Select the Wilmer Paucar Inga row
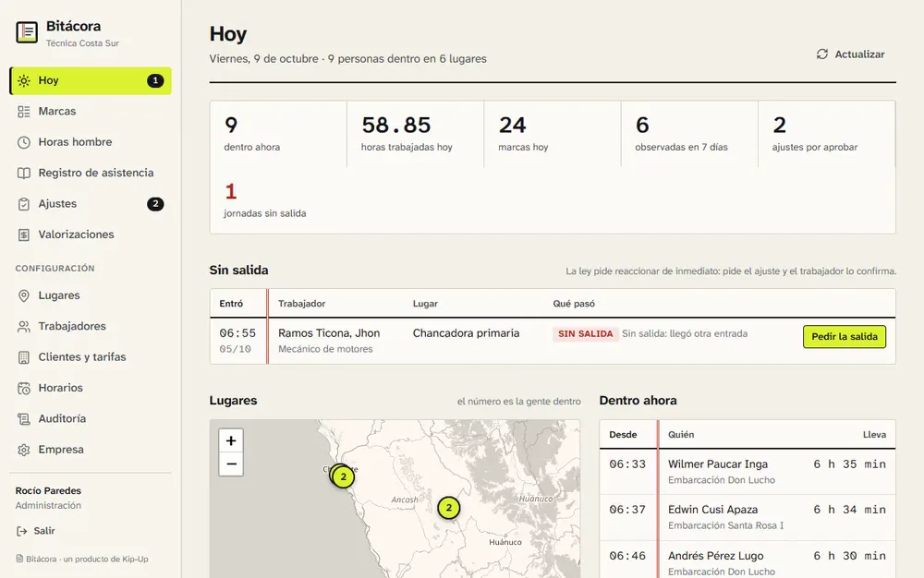This screenshot has height=578, width=924. tap(748, 472)
